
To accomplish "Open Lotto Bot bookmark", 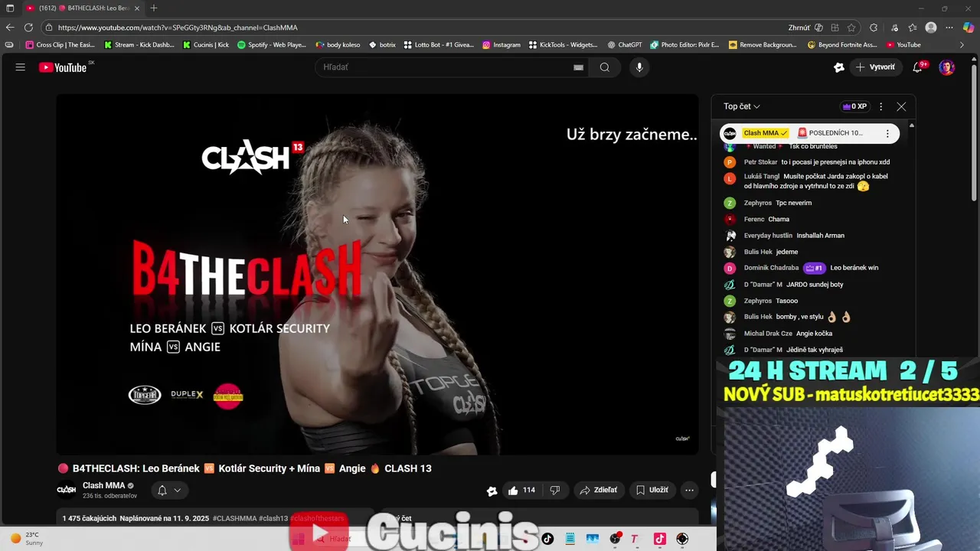I will (x=439, y=45).
